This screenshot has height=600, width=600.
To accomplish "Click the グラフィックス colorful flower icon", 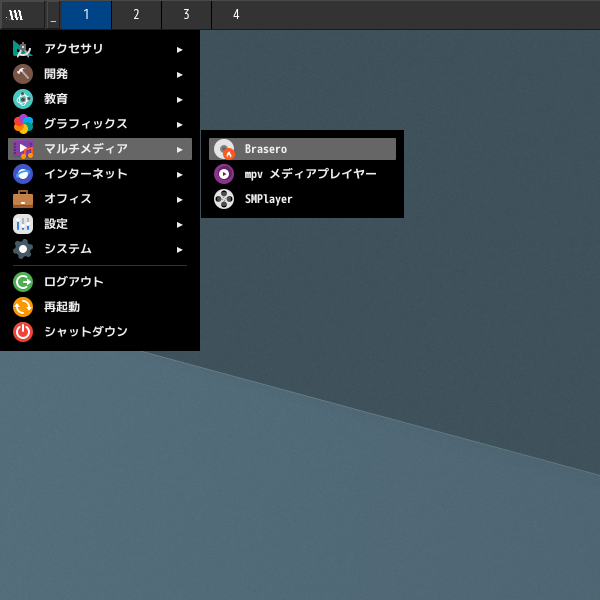I will coord(23,124).
